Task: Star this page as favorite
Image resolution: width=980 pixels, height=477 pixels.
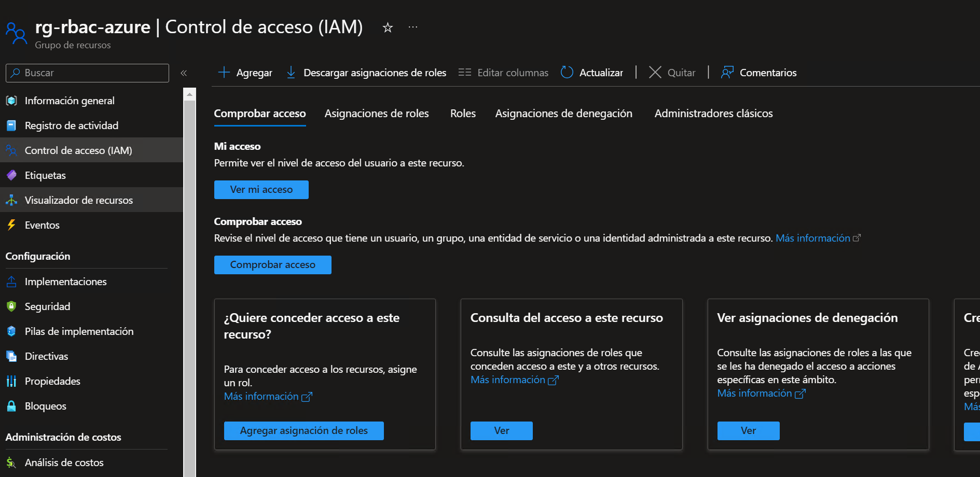Action: (388, 27)
